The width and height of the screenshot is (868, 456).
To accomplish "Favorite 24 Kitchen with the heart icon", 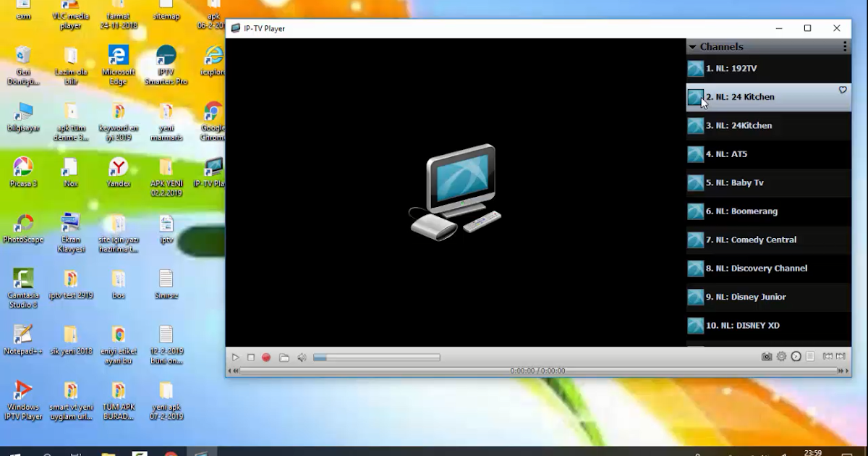I will coord(843,90).
